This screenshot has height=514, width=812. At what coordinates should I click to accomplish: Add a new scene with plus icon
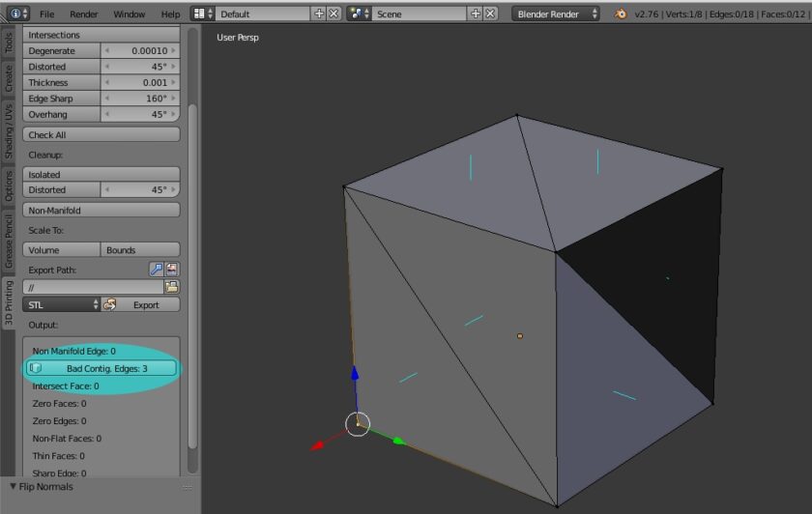click(475, 14)
